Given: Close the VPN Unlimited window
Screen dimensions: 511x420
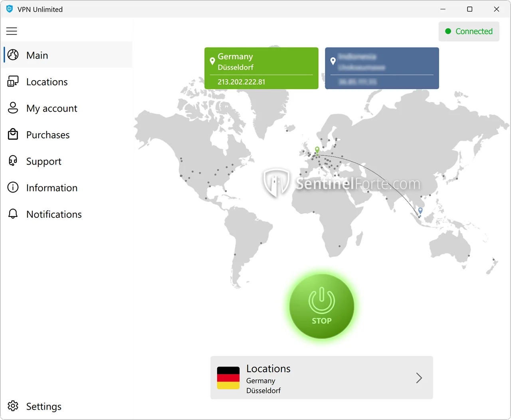Looking at the screenshot, I should tap(496, 9).
